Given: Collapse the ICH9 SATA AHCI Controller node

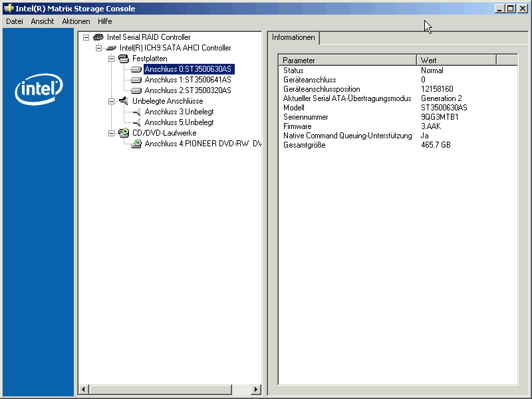Looking at the screenshot, I should 98,48.
